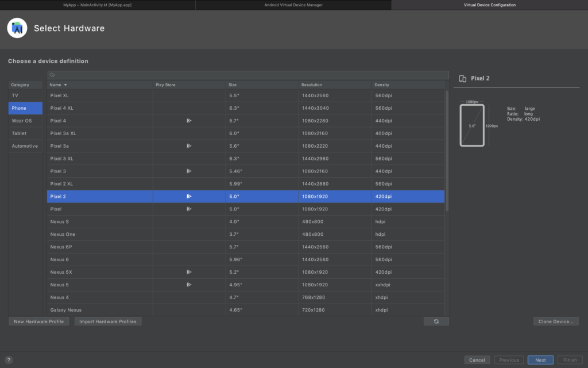
Task: Select the Nexus 5 device name
Action: tap(60, 285)
